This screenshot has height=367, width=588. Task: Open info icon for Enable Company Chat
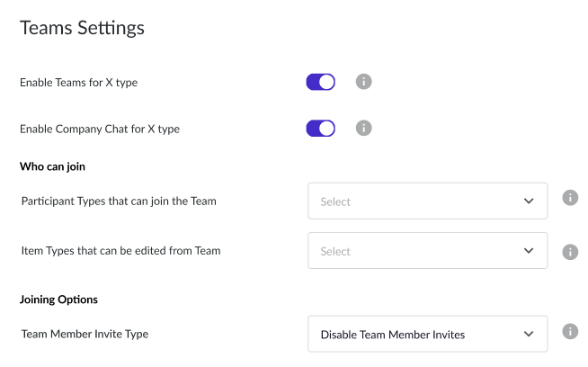[x=363, y=128]
